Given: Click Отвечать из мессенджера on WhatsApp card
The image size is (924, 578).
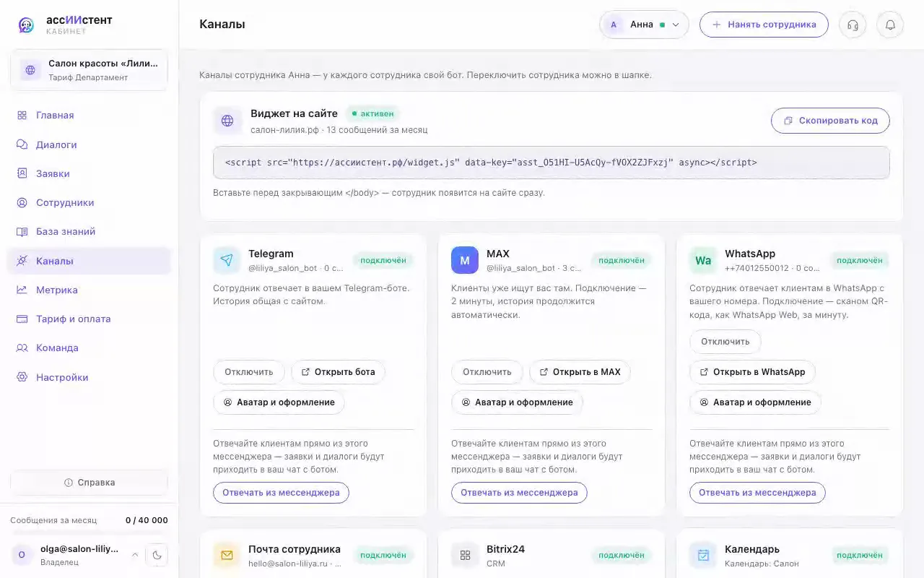Looking at the screenshot, I should click(757, 493).
